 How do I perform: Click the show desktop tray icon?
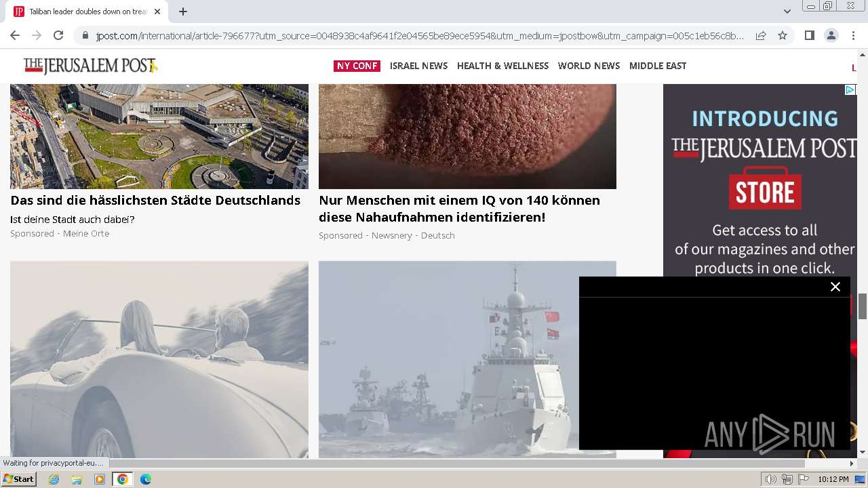pos(861,479)
